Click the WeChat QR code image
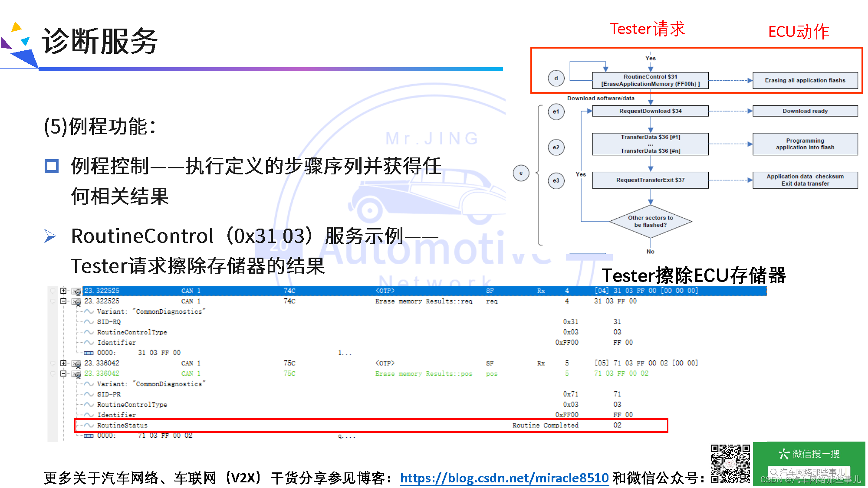The width and height of the screenshot is (868, 488). pos(730,464)
